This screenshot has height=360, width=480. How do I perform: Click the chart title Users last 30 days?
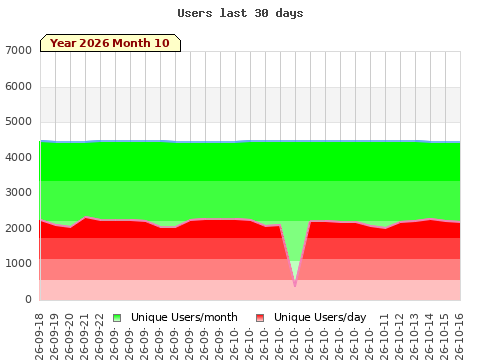[240, 13]
